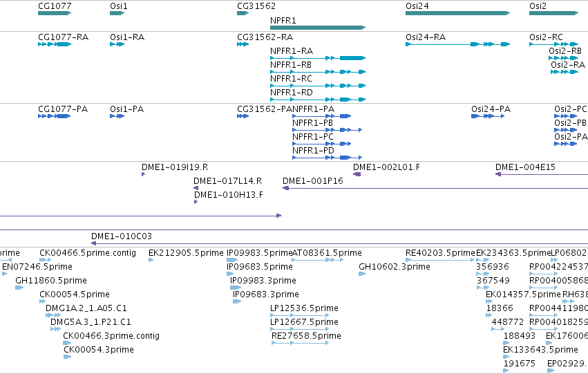This screenshot has height=374, width=588.
Task: Click protein Osi24-PA
Action: [x=488, y=116]
